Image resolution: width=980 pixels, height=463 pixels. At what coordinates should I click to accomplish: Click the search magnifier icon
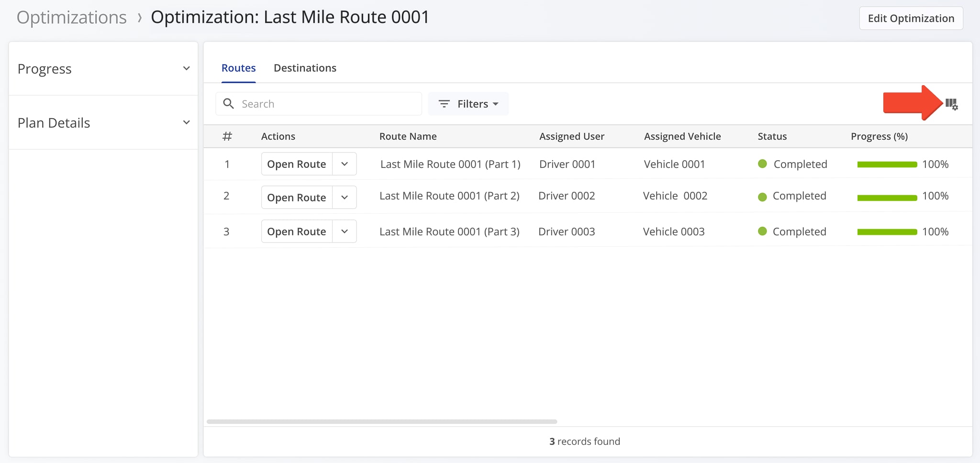pos(229,104)
